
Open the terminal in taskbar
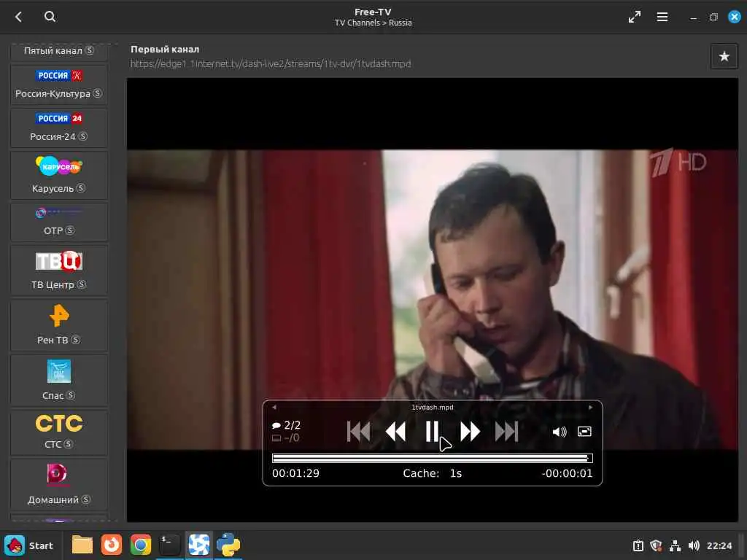[x=169, y=545]
